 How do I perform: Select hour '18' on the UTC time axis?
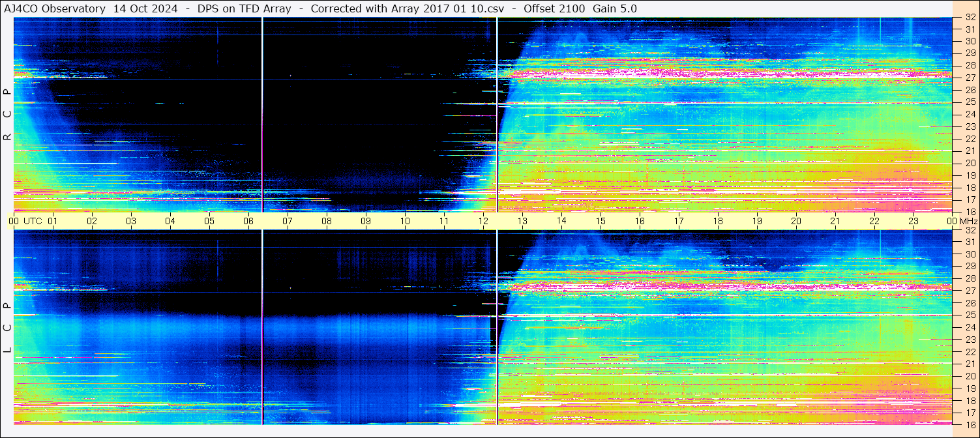718,221
